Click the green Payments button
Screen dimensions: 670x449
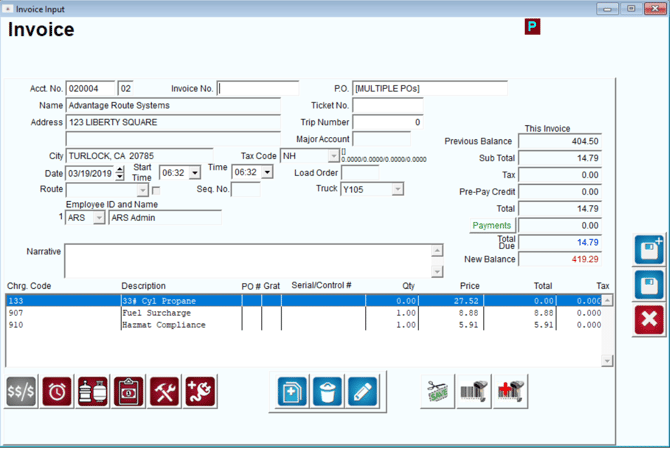[x=492, y=225]
